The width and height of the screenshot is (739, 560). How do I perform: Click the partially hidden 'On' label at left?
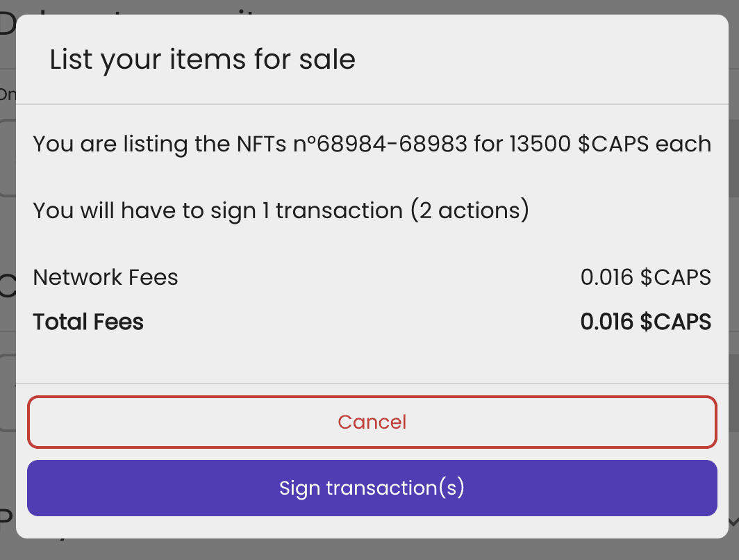8,94
